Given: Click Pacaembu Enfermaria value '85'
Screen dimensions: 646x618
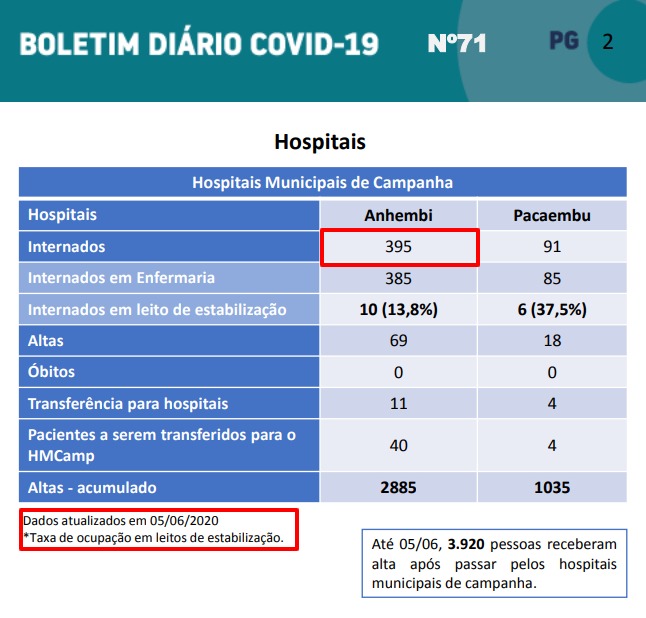Looking at the screenshot, I should point(552,279).
